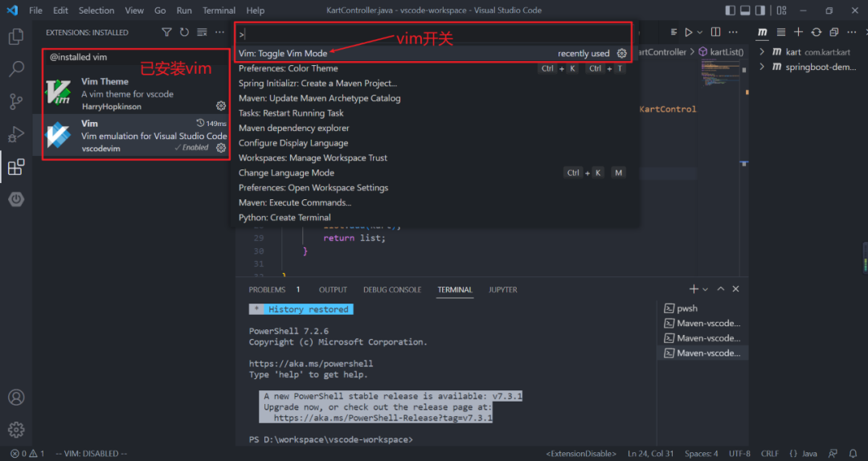The height and width of the screenshot is (461, 868).
Task: Open the Manage gear in activity bar
Action: (16, 430)
